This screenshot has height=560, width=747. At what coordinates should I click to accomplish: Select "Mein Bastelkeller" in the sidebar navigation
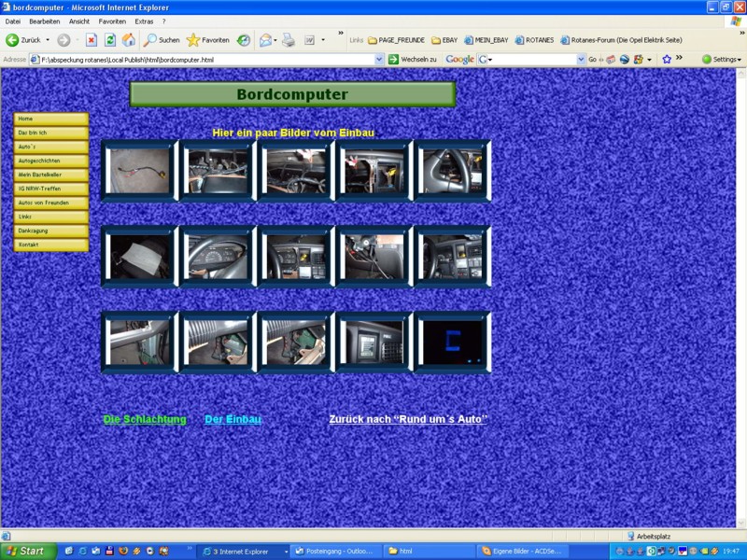[51, 175]
